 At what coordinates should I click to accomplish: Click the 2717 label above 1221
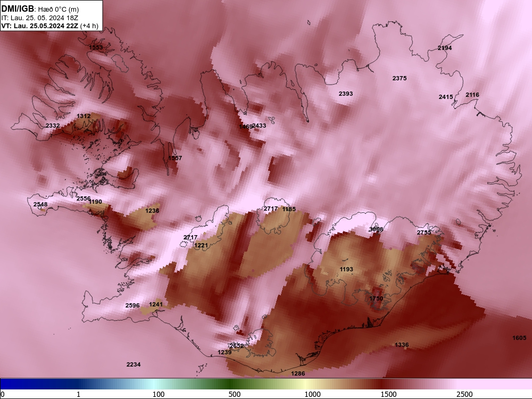[190, 237]
